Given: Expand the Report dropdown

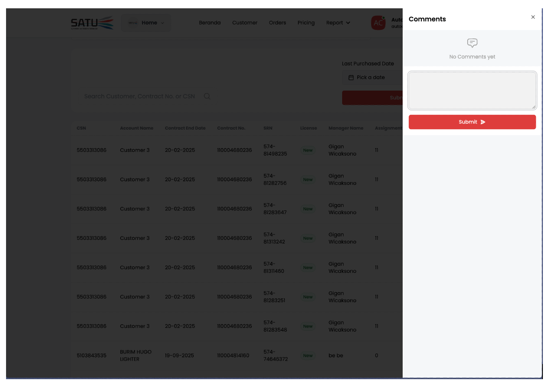Looking at the screenshot, I should point(338,23).
